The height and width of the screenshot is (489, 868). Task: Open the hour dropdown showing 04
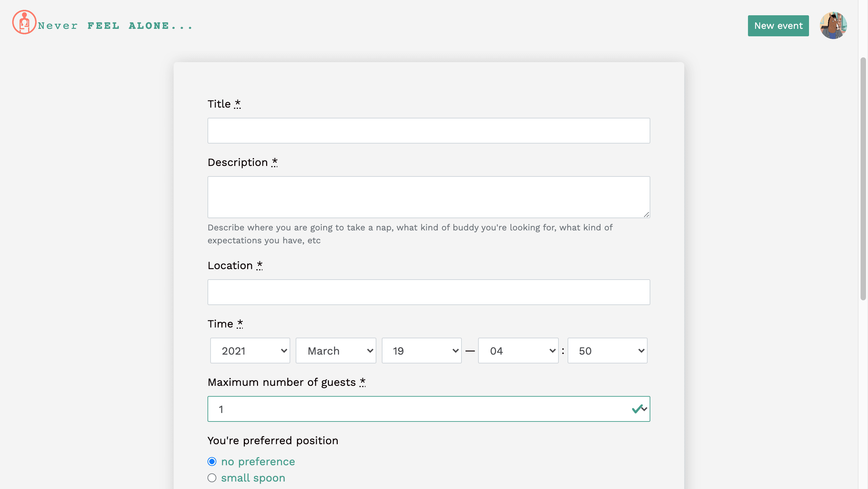(x=518, y=351)
